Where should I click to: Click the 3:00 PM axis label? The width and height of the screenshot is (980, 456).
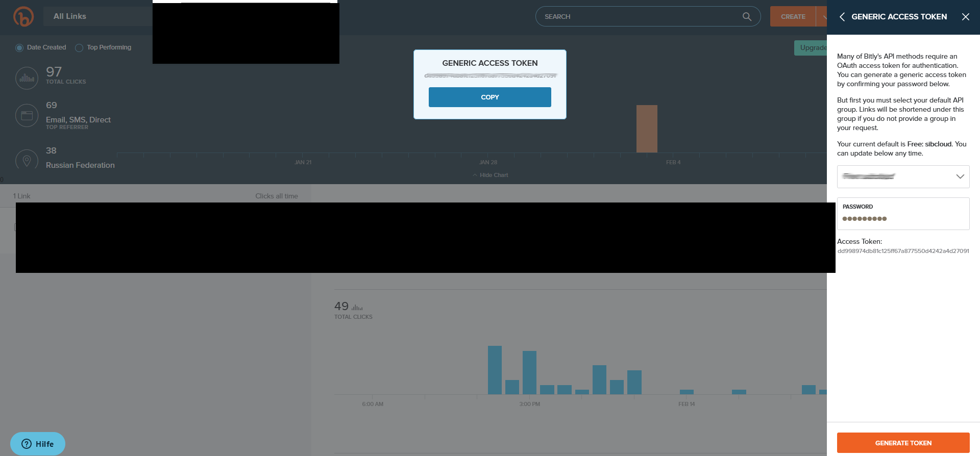coord(529,404)
